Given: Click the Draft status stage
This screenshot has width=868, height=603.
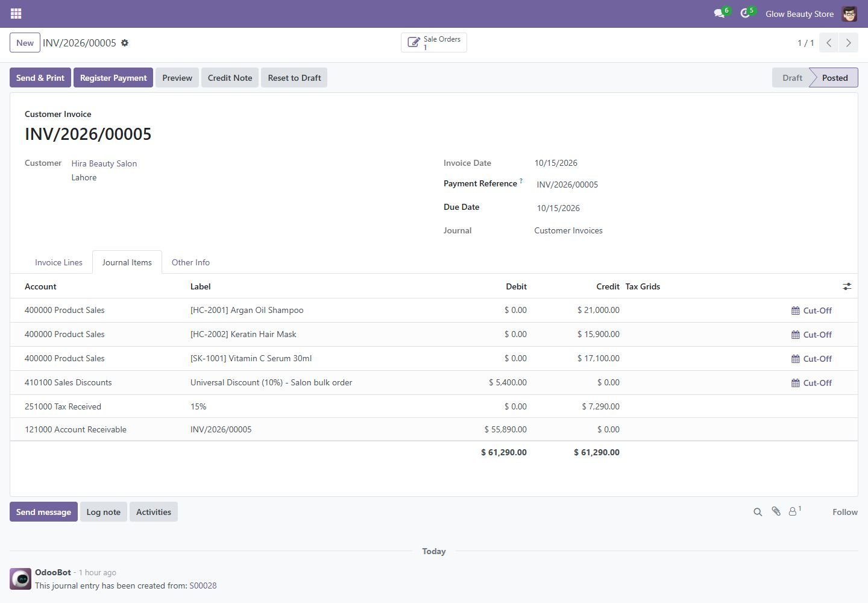Looking at the screenshot, I should tap(792, 78).
